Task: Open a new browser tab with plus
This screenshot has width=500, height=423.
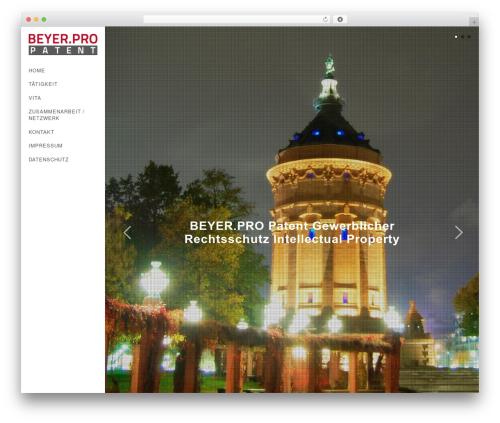Action: pos(474,22)
